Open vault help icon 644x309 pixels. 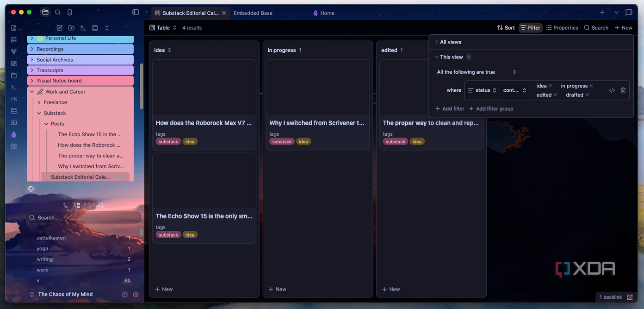[124, 294]
